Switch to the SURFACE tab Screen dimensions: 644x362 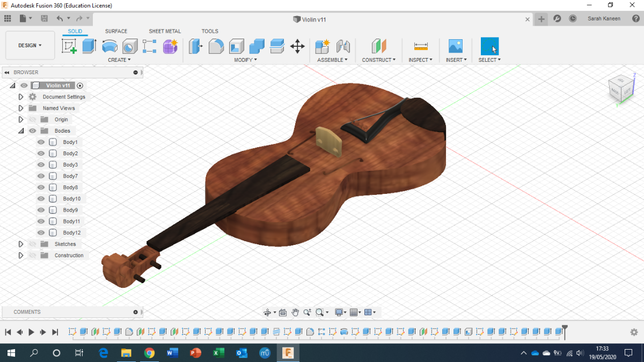click(116, 31)
